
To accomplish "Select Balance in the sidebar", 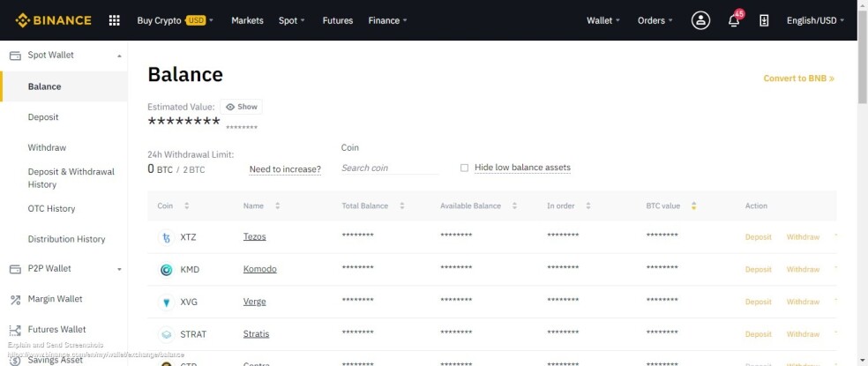I will pyautogui.click(x=64, y=86).
